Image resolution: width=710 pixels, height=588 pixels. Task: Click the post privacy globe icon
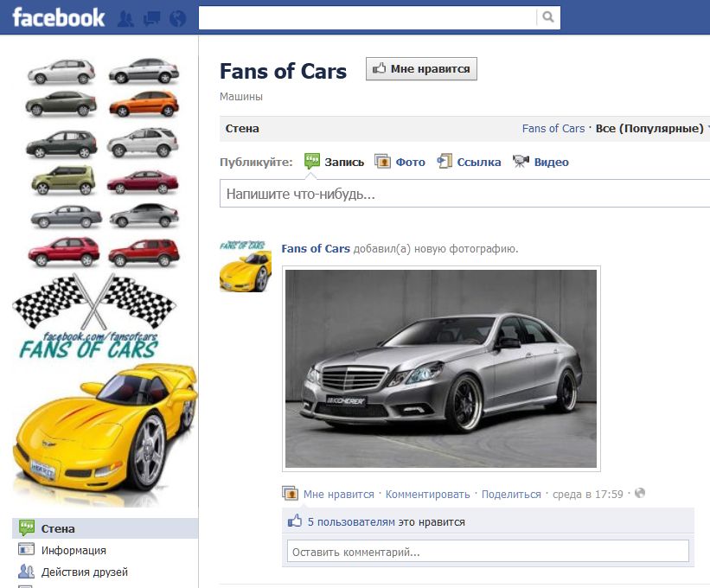(x=640, y=493)
